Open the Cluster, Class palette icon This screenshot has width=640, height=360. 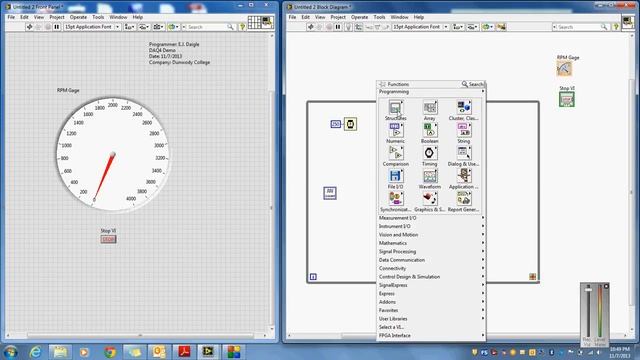464,108
